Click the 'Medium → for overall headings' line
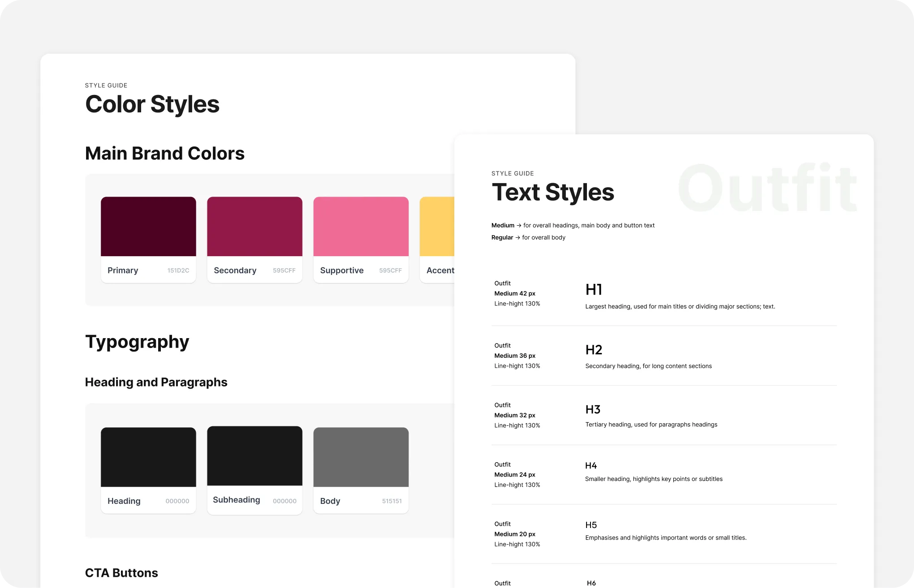The height and width of the screenshot is (588, 914). point(573,225)
